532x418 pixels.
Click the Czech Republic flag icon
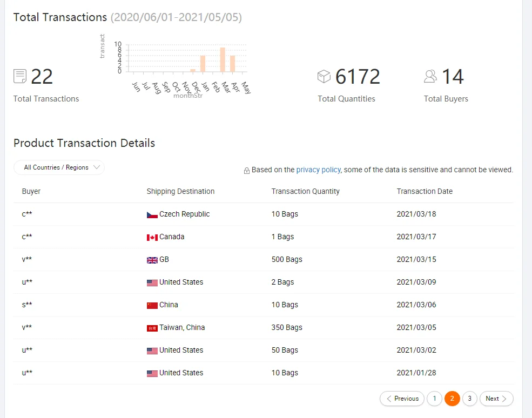[x=152, y=214]
